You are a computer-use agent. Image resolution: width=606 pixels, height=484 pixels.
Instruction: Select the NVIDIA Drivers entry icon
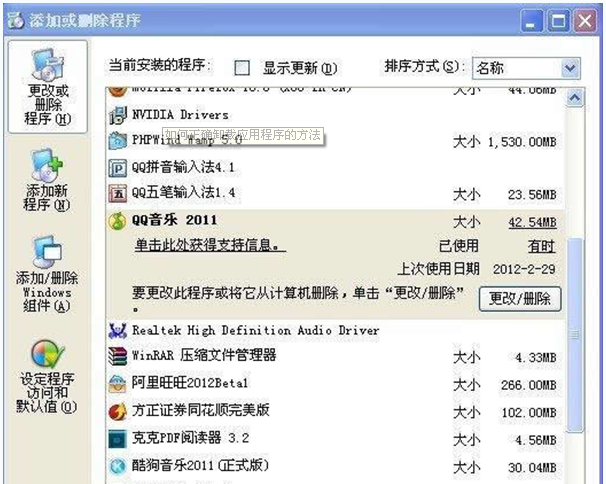117,116
